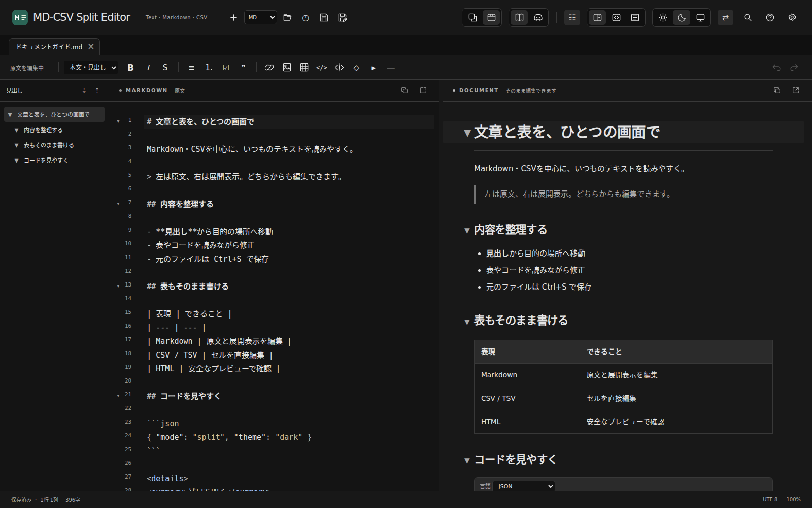Click the セルを直接編集 table cell
This screenshot has width=812, height=508.
tap(676, 398)
